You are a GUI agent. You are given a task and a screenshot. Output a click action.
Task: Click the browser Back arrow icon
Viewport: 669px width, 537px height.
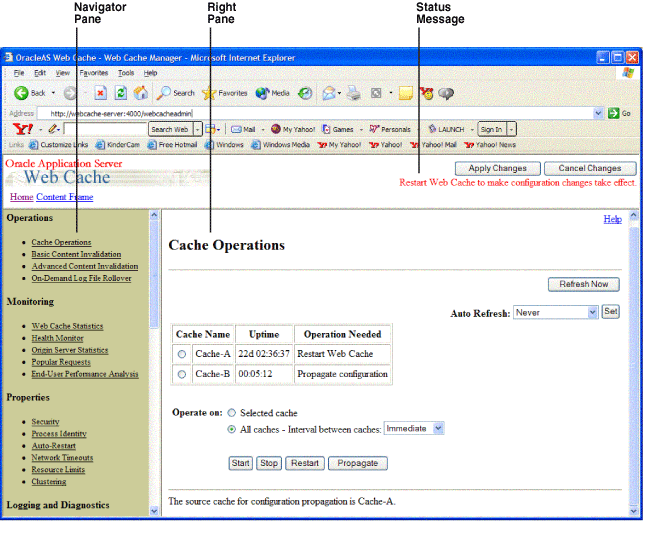[21, 93]
